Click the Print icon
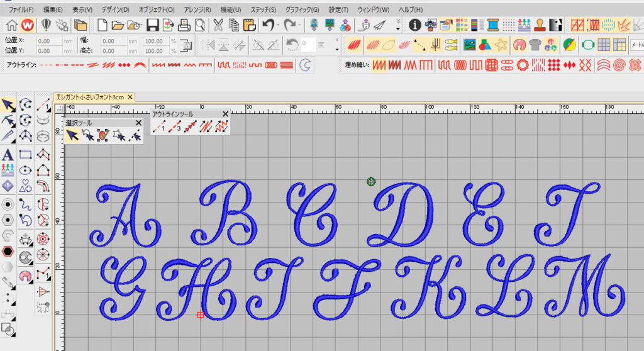 184,25
